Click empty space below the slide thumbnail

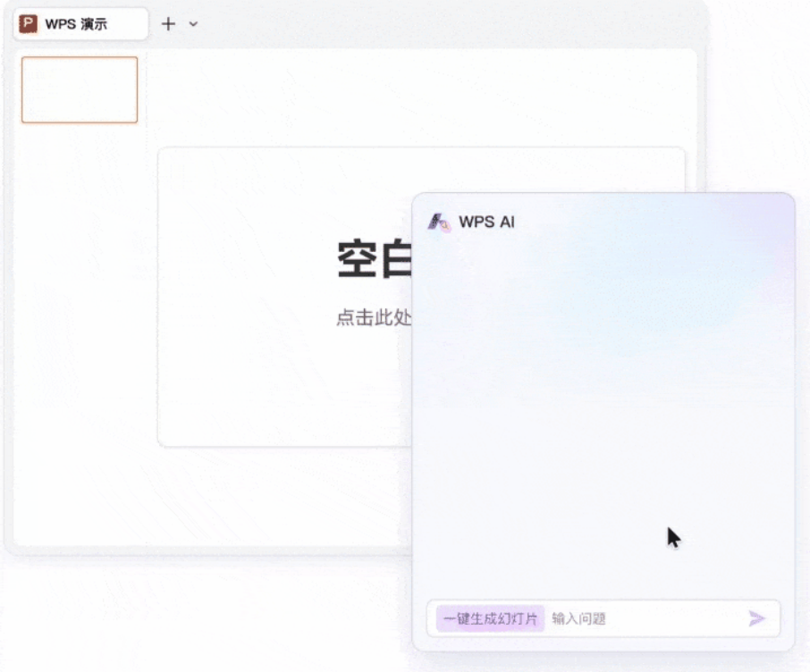80,313
